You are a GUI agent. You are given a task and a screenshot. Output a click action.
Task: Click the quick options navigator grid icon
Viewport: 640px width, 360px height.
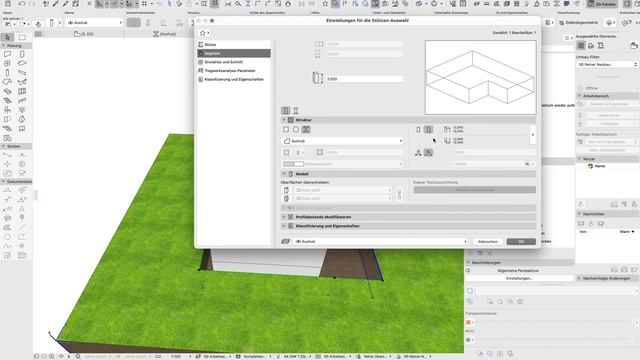pos(38,34)
